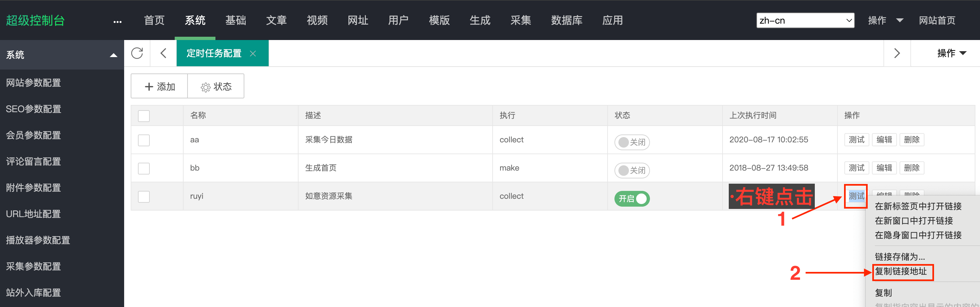Click the left arrow tab scroll icon
Screen dimensions: 980x307
(x=164, y=53)
